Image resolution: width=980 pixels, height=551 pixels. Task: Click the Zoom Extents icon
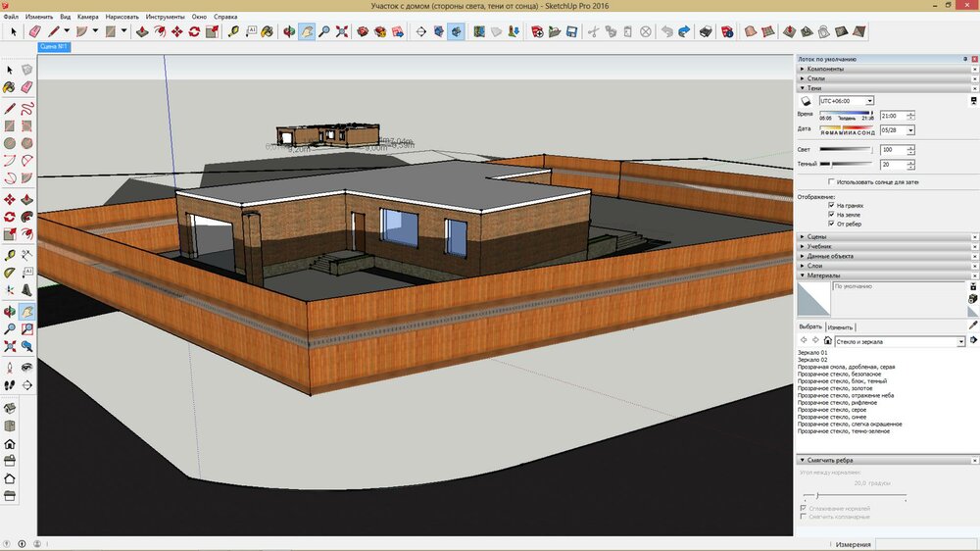click(x=341, y=31)
